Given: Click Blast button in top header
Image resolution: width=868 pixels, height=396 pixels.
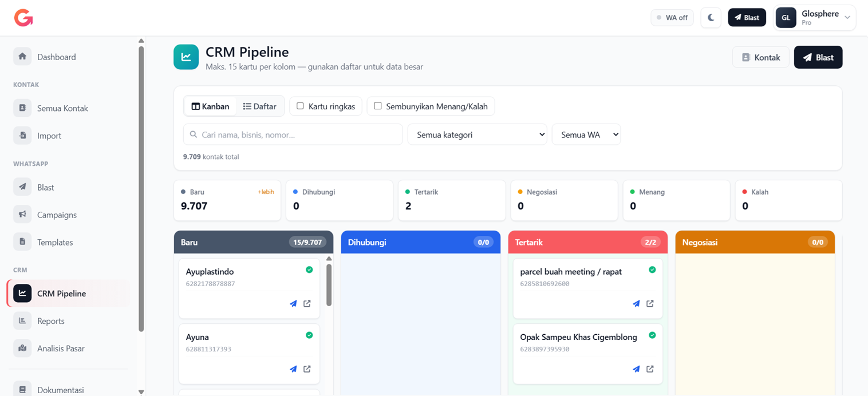Looking at the screenshot, I should pyautogui.click(x=747, y=18).
